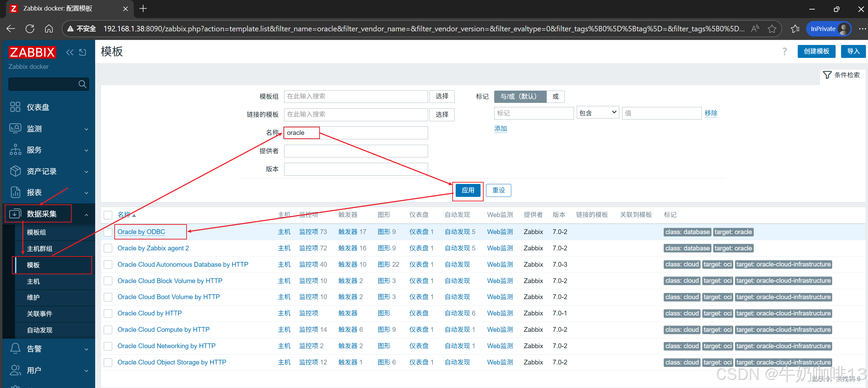Open the Oracle Cloud by HTTP template link
This screenshot has width=868, height=388.
149,313
